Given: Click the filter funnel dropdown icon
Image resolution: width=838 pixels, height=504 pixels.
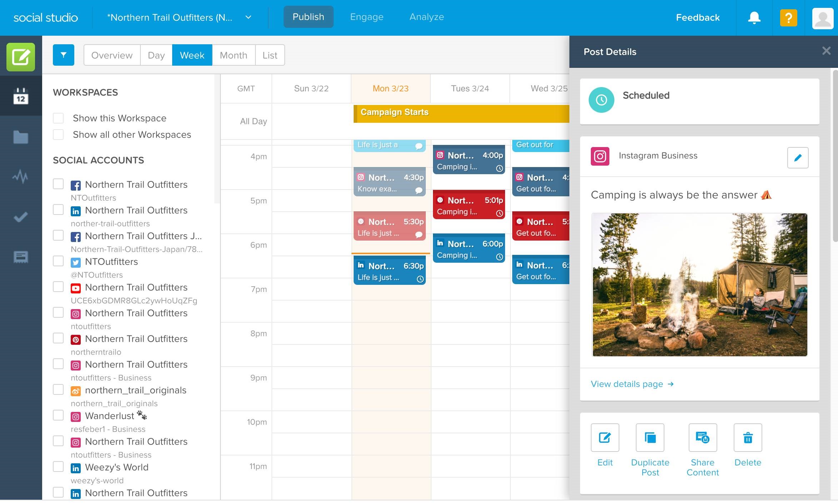Looking at the screenshot, I should coord(64,55).
